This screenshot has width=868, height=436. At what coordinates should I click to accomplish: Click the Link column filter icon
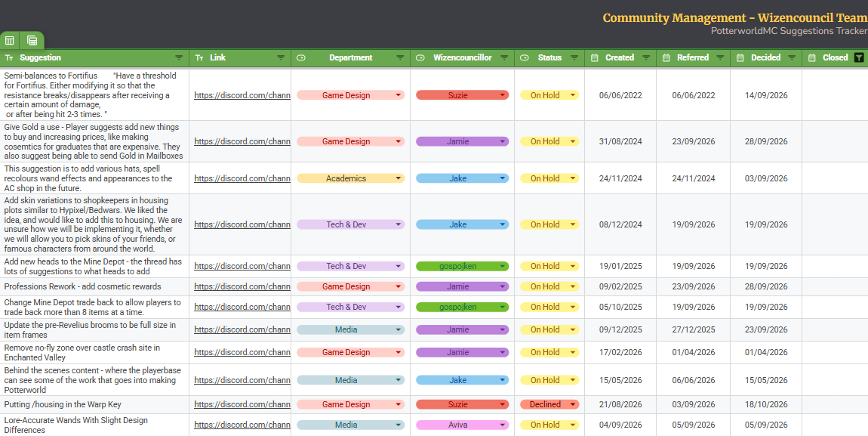[x=281, y=57]
